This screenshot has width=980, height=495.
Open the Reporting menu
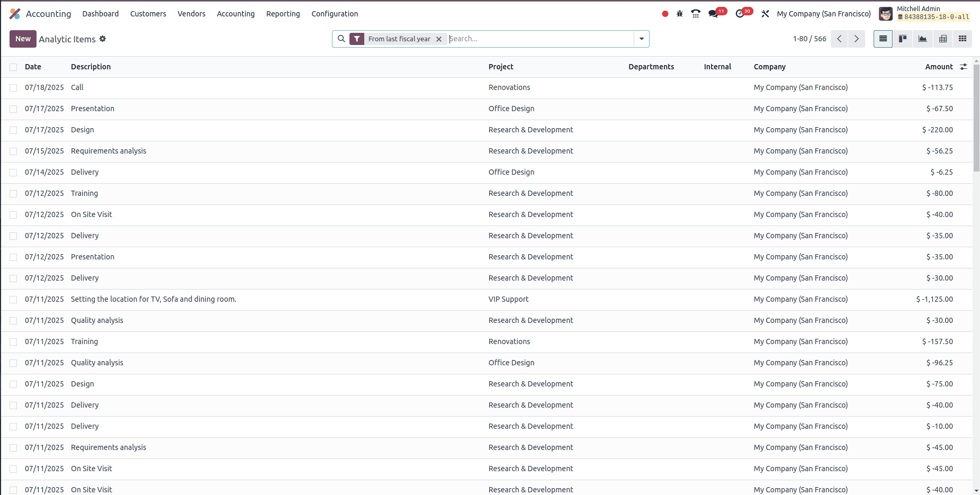pyautogui.click(x=283, y=14)
